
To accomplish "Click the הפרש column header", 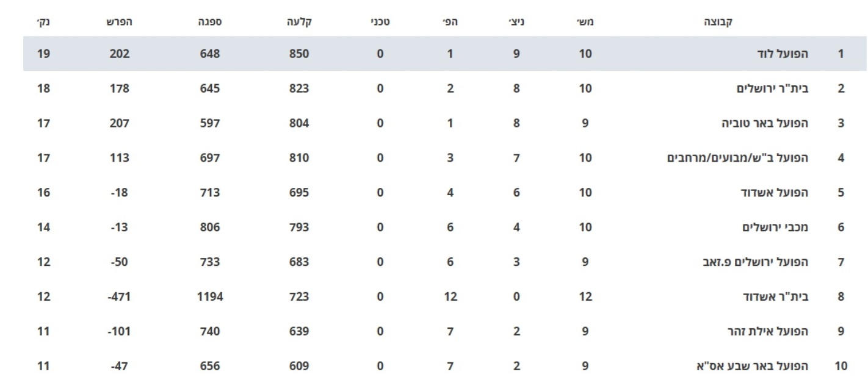I will [x=120, y=22].
